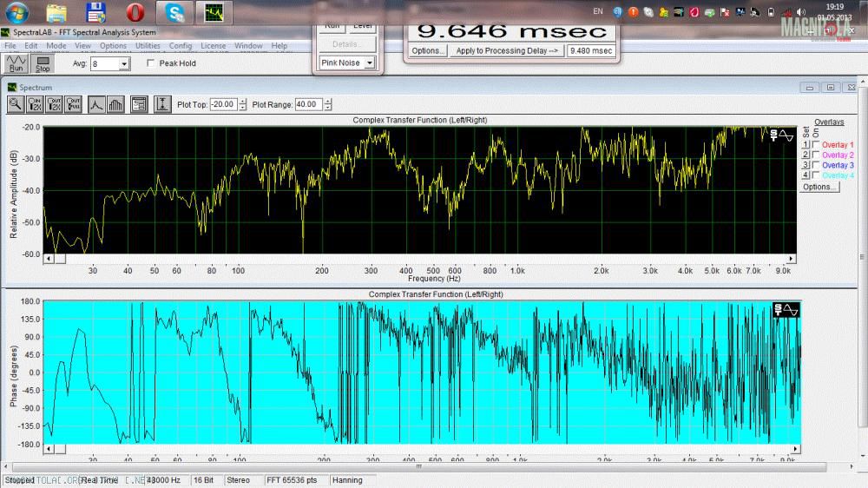Turn on the Overlay 2 checkbox
Screen dimensions: 868x488
pyautogui.click(x=816, y=155)
